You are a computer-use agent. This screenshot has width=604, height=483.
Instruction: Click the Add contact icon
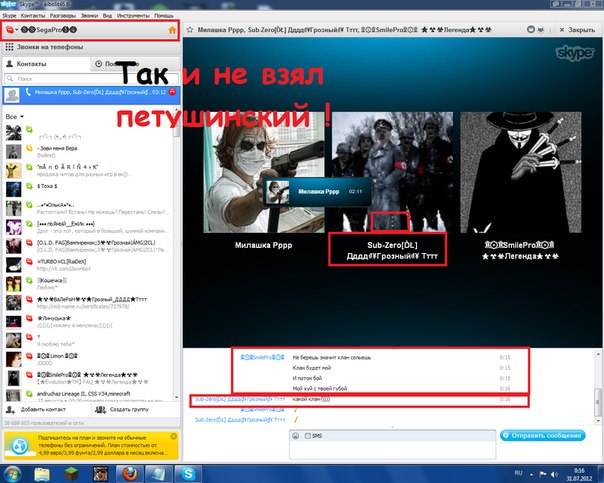click(11, 410)
